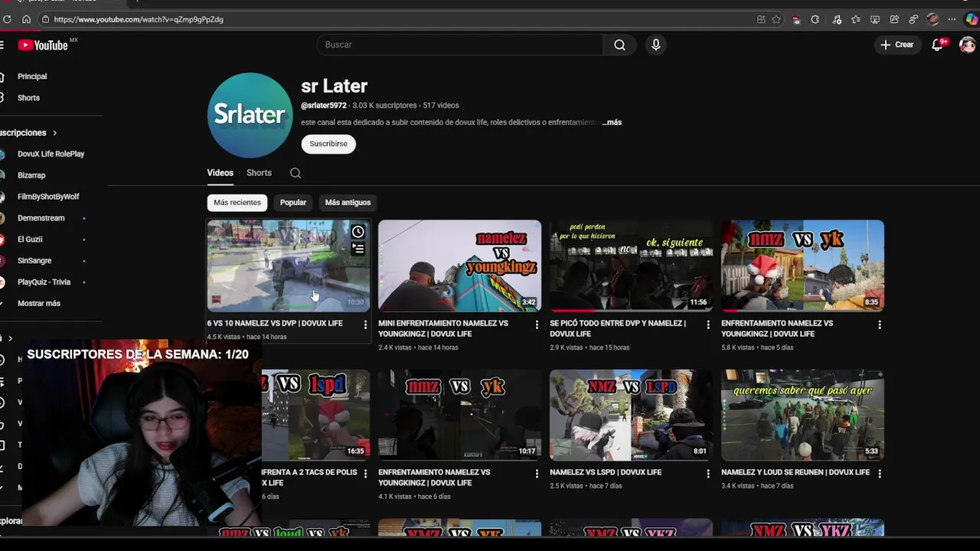Open DovuX Life RolePlay subscription

pos(51,154)
